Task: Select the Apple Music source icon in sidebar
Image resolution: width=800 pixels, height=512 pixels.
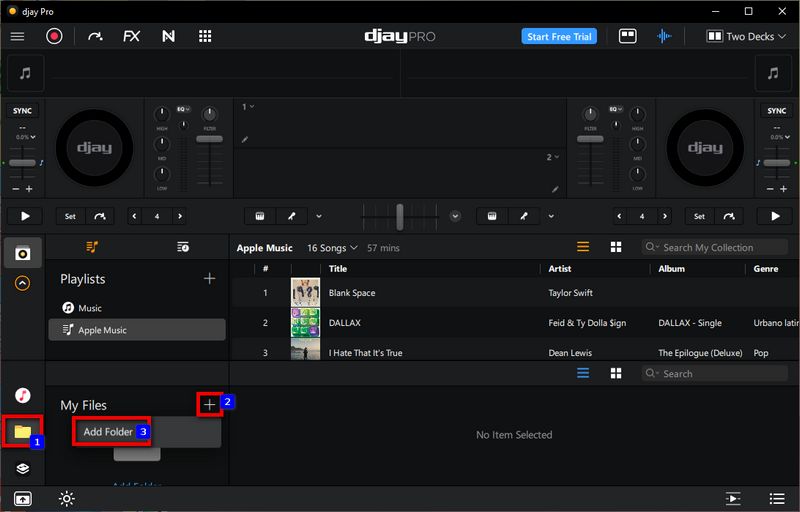Action: (22, 395)
